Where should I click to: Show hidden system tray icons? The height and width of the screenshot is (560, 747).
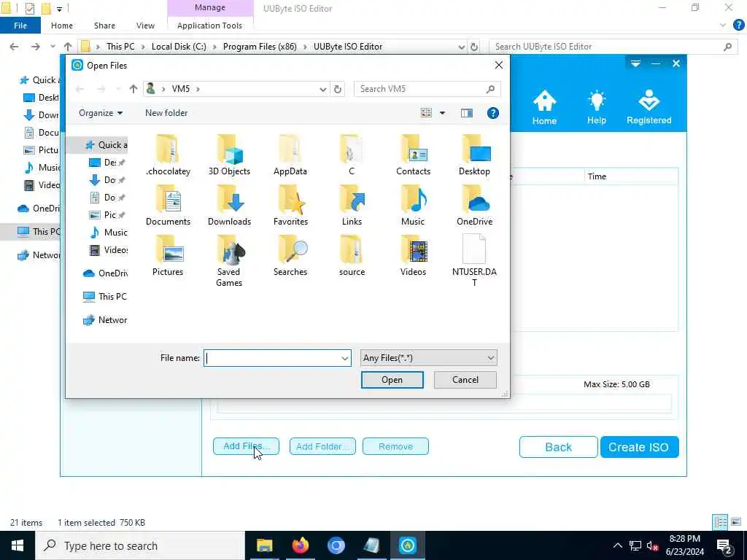[617, 545]
